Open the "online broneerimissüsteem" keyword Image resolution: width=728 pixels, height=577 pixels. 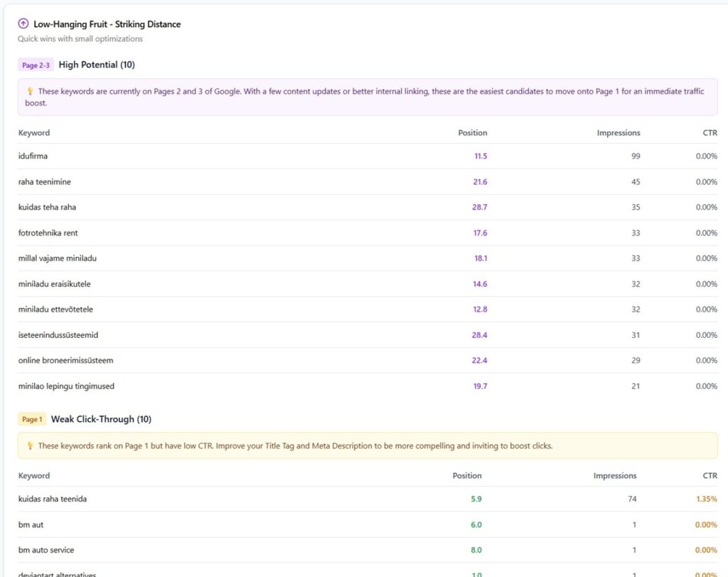pyautogui.click(x=65, y=361)
